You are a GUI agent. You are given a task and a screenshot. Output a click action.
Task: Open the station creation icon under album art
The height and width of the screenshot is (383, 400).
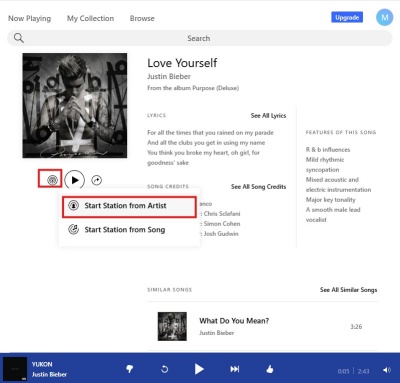click(x=53, y=180)
